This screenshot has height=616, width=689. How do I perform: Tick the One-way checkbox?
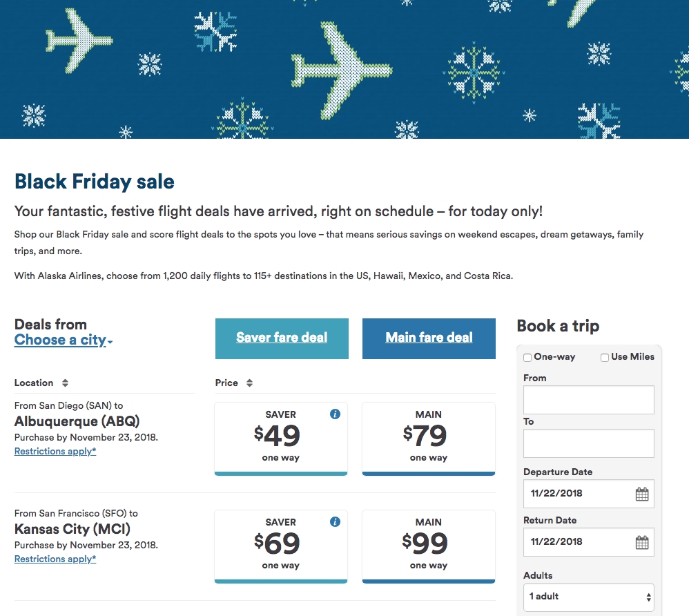(527, 358)
